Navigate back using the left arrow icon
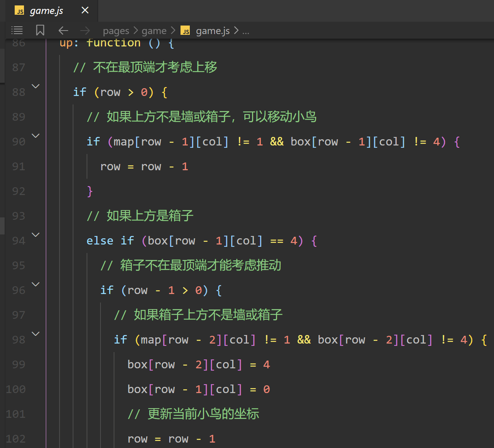Screen dimensions: 494x448 click(63, 30)
